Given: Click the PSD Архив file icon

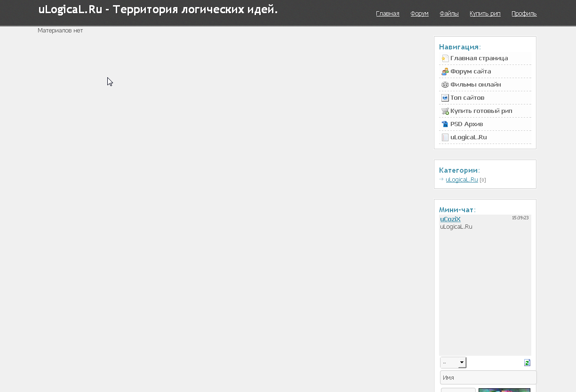Looking at the screenshot, I should [x=445, y=124].
